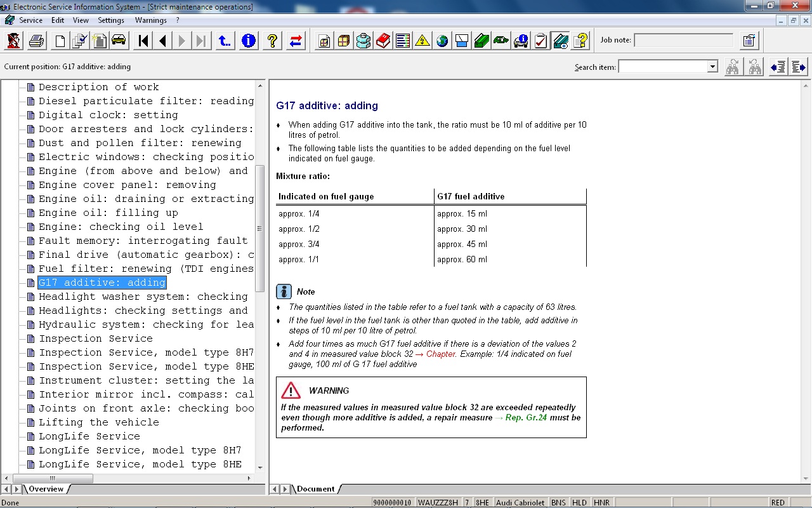Click the globe icon in toolbar

tap(442, 41)
